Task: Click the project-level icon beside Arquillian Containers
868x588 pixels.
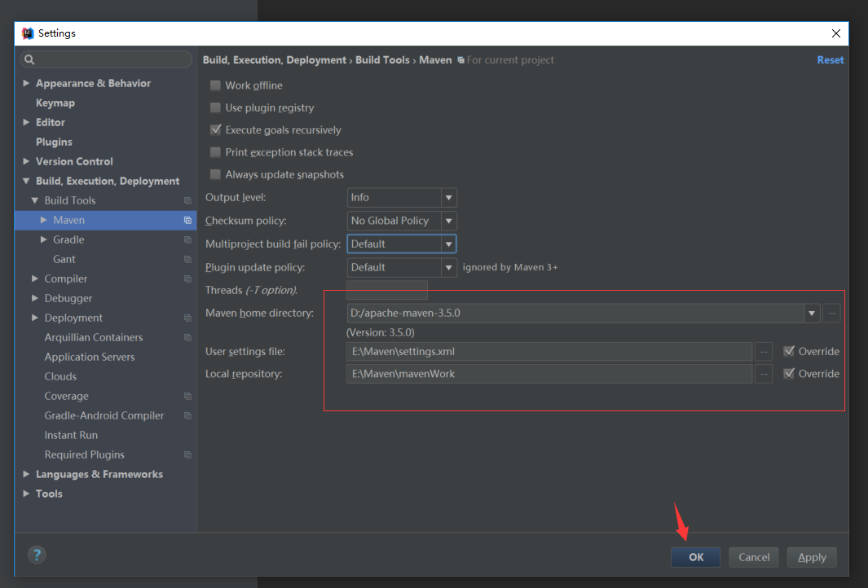Action: point(187,337)
